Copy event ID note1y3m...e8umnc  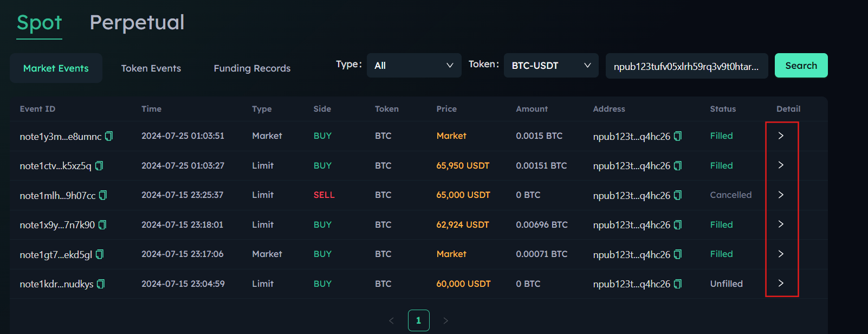coord(109,136)
